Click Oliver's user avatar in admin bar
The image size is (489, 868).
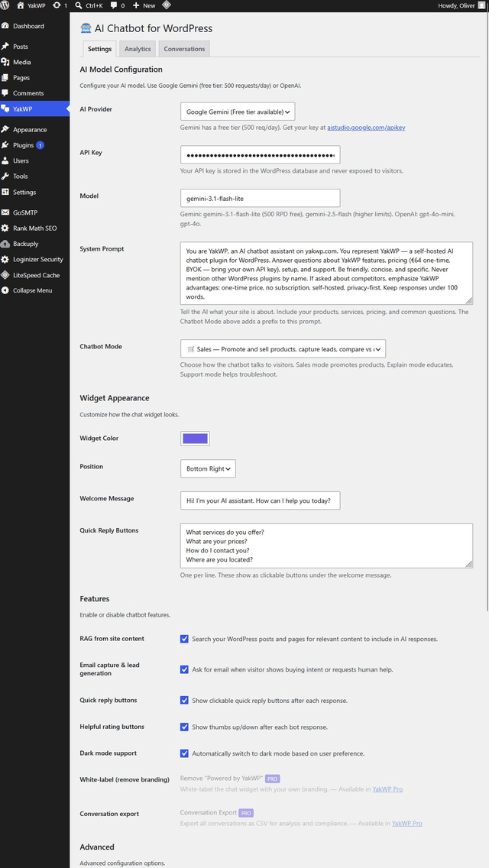tap(481, 5)
